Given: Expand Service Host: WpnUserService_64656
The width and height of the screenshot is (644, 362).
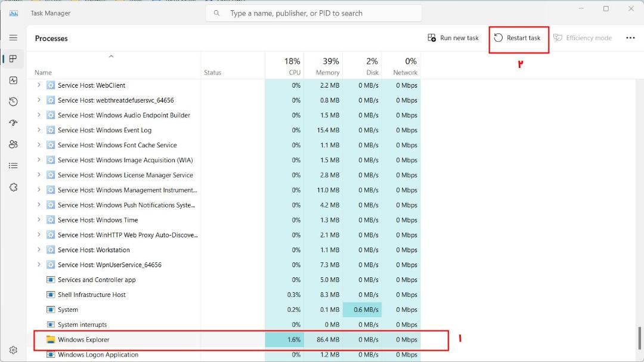Looking at the screenshot, I should coord(39,265).
